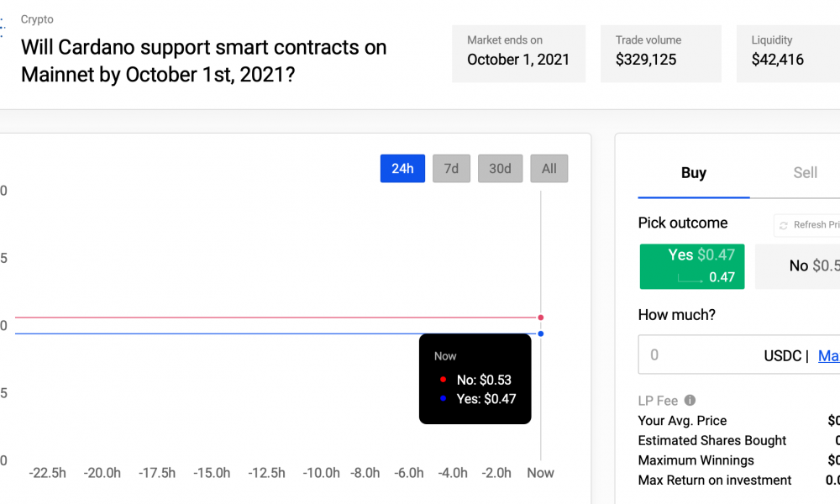Viewport: 840px width, 504px height.
Task: Select the 24h chart range
Action: tap(402, 169)
